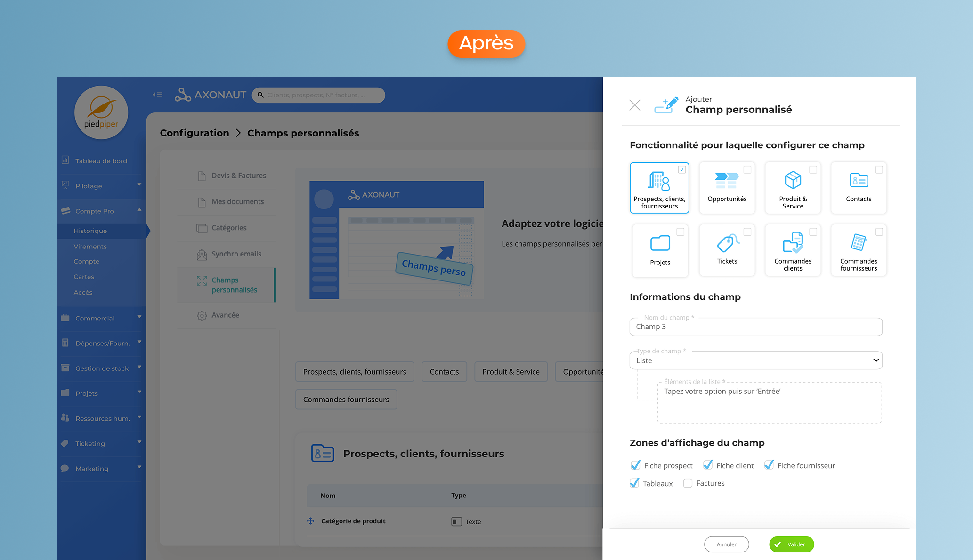
Task: Open the Type de champ dropdown
Action: pyautogui.click(x=755, y=360)
